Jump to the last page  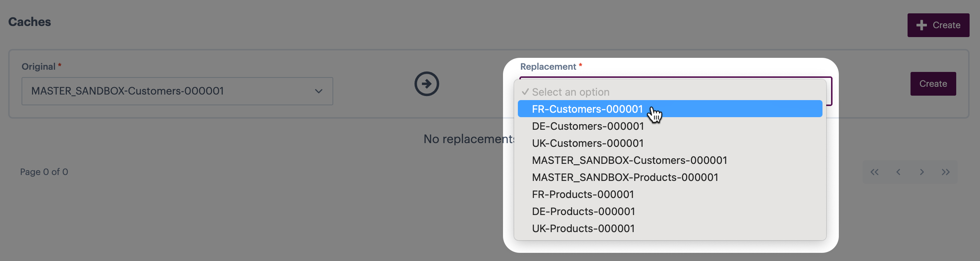point(945,172)
